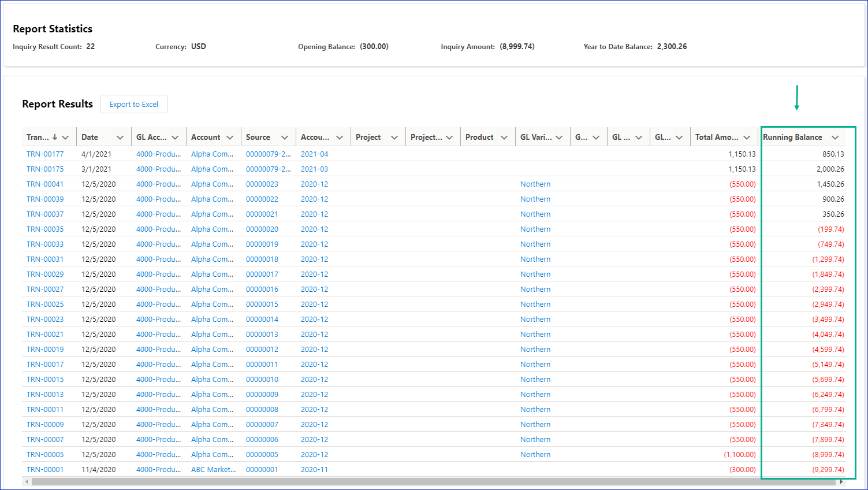868x490 pixels.
Task: Open the Date column dropdown chevron
Action: 120,138
